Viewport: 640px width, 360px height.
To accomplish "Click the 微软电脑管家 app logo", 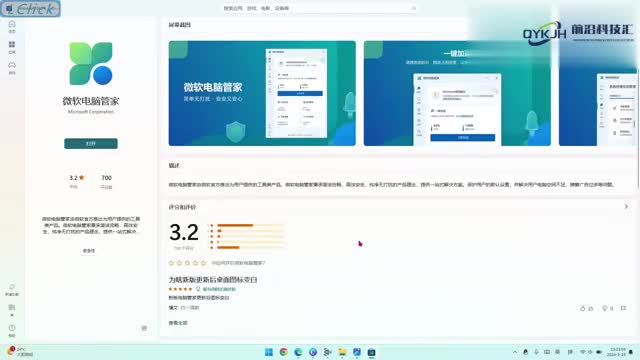I will [91, 63].
